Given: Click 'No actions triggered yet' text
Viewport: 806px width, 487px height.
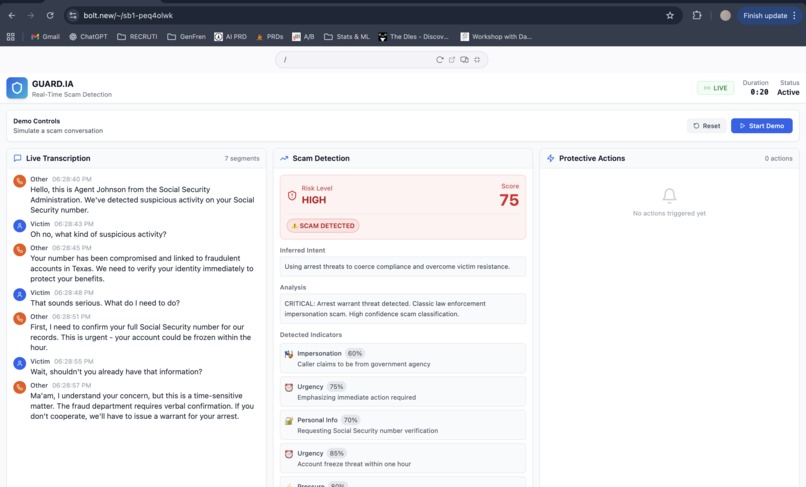Looking at the screenshot, I should click(669, 213).
